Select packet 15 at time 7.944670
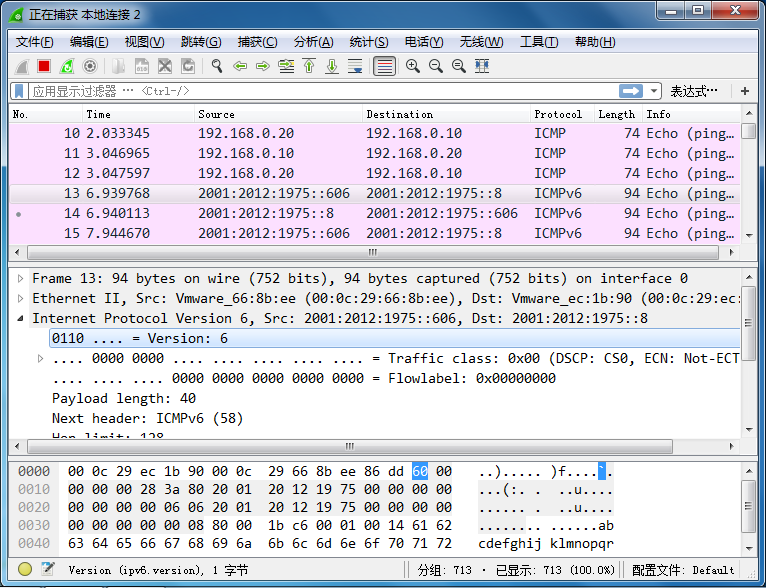 click(x=374, y=233)
